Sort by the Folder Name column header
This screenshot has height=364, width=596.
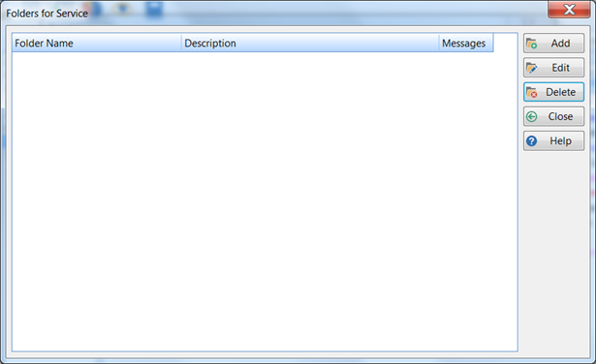97,44
